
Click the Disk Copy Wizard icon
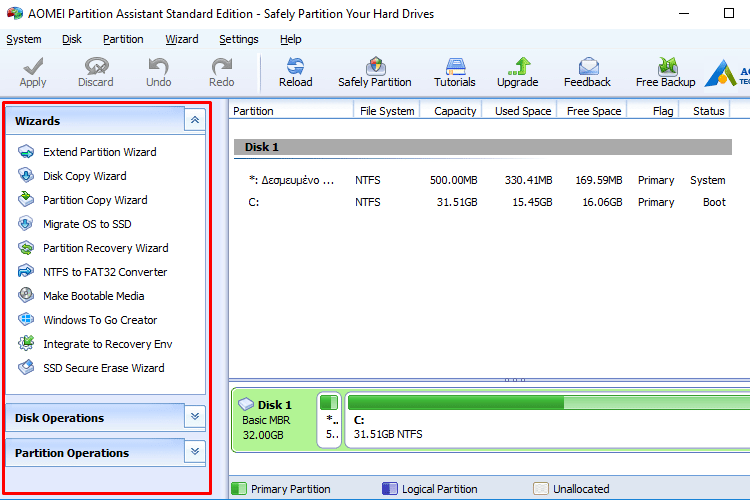coord(26,176)
